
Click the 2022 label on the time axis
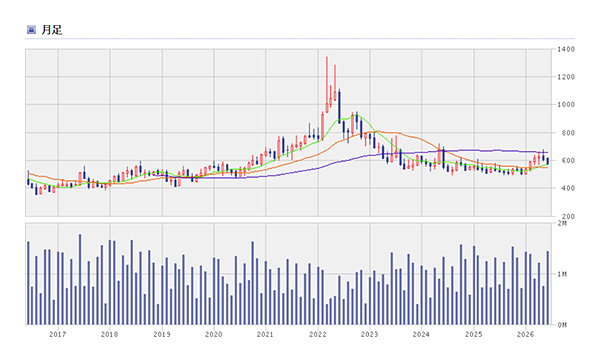tap(318, 334)
